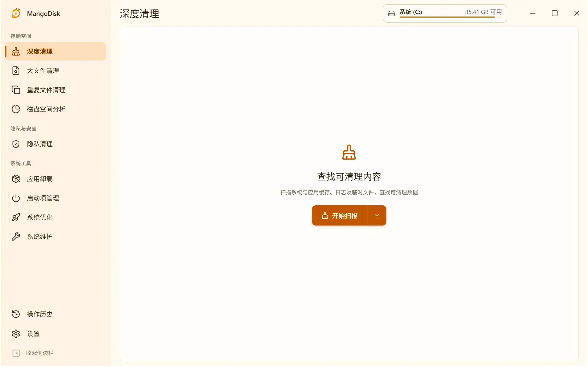Image resolution: width=588 pixels, height=367 pixels.
Task: Click the 查找可清理内容 heading
Action: [349, 176]
